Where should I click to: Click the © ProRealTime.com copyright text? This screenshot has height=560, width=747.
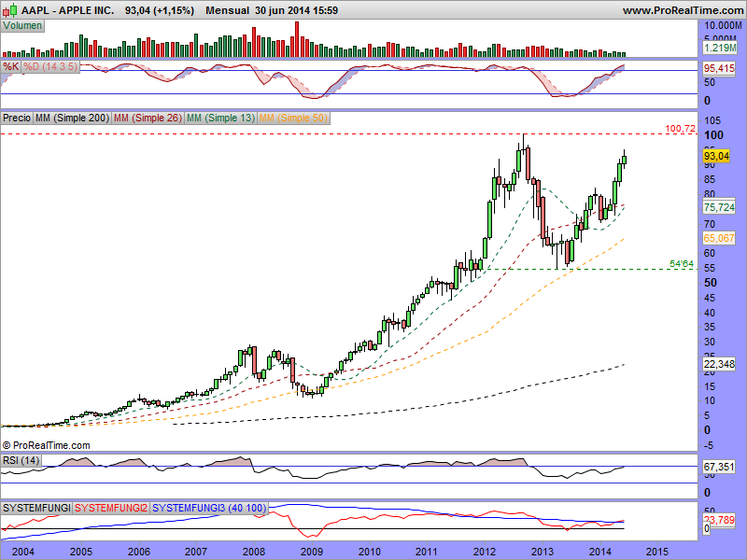coord(46,445)
